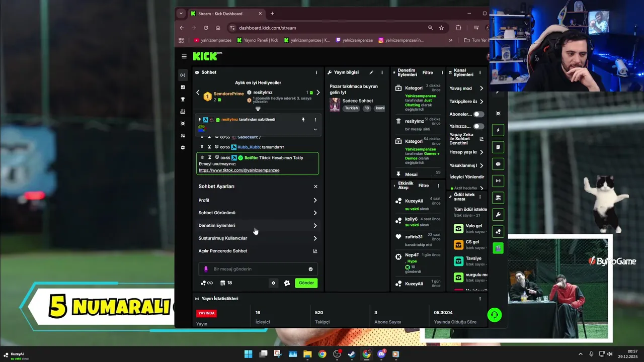Viewport: 644px width, 362px height.
Task: Open the Yayın İstatistikleri three-dot menu
Action: pos(480,299)
